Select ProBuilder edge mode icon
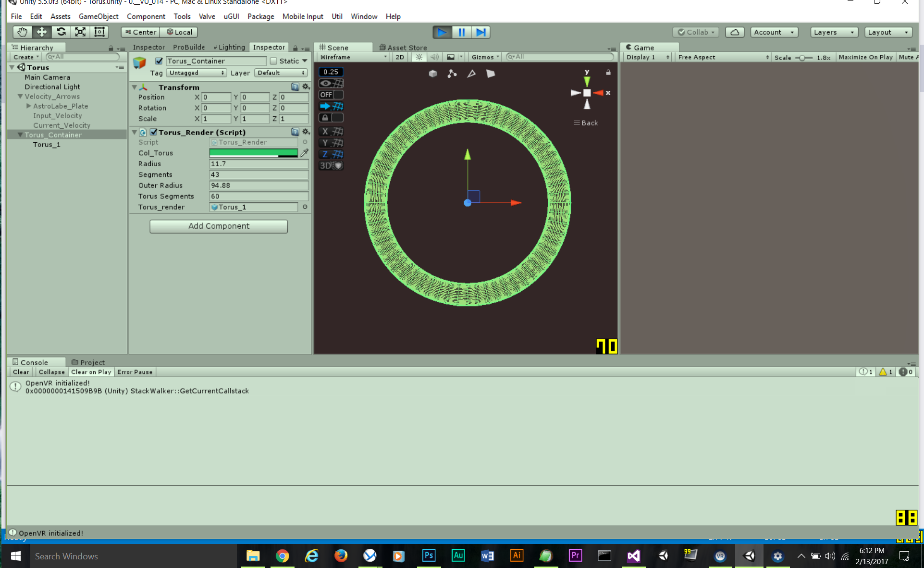 point(471,74)
